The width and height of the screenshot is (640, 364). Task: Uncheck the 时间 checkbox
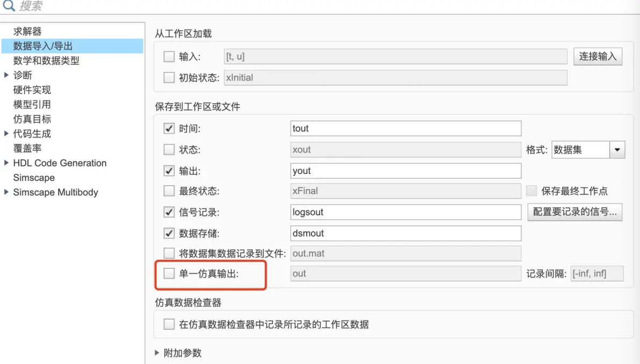tap(169, 128)
